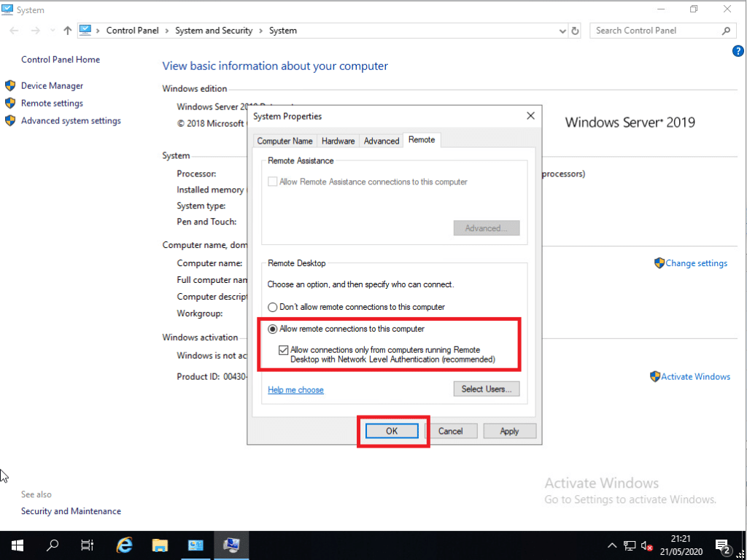Click the shield icon beside Activate Windows
747x560 pixels.
(655, 377)
